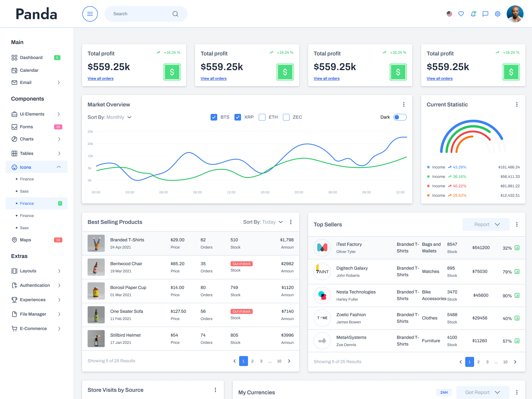Open settings via the gear icon
This screenshot has height=399, width=532.
[x=497, y=14]
